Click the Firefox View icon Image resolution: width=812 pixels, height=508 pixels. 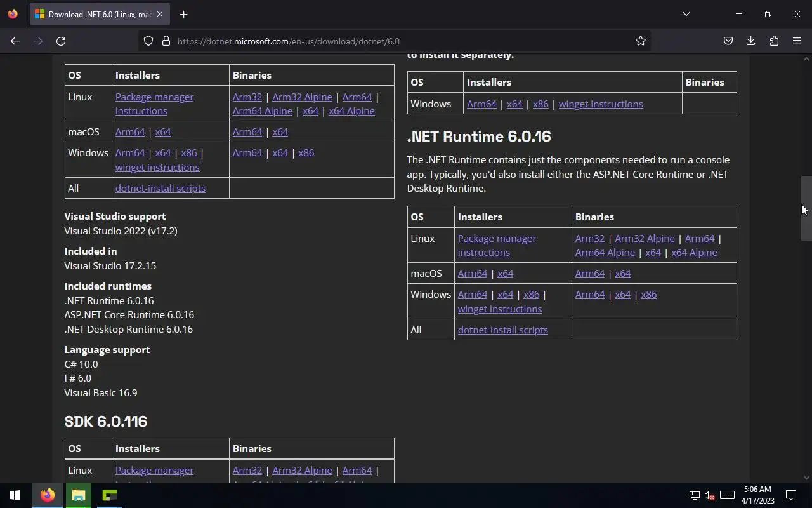(x=13, y=14)
